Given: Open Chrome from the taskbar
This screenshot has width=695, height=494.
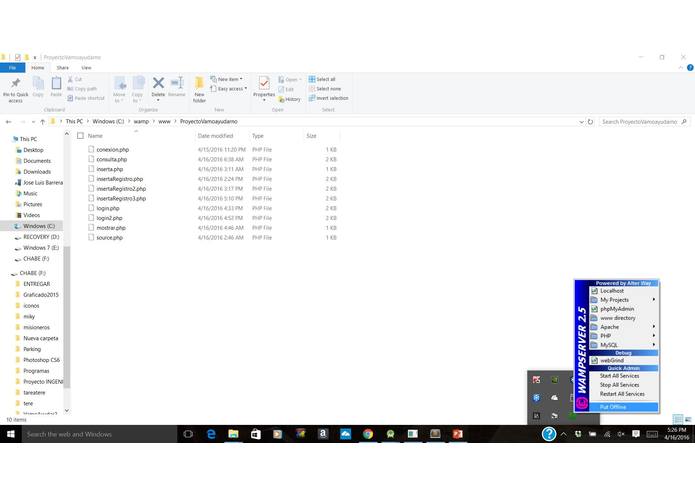Looking at the screenshot, I should pos(368,434).
